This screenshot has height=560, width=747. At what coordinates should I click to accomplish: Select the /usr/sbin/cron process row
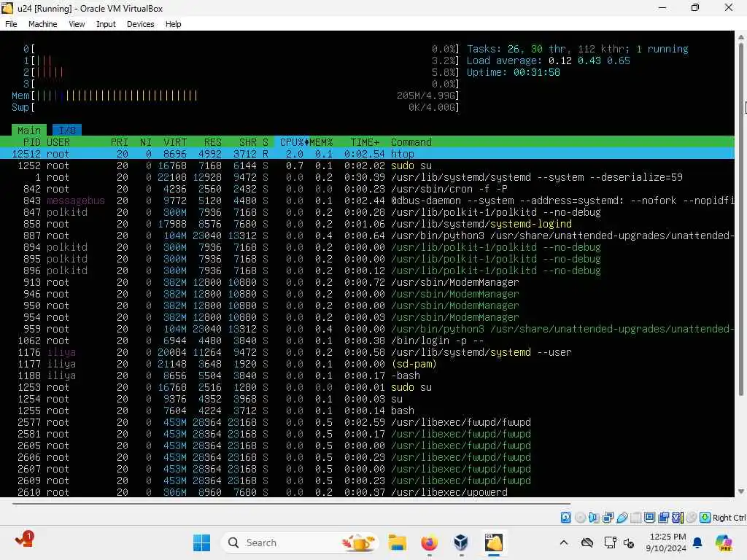368,189
